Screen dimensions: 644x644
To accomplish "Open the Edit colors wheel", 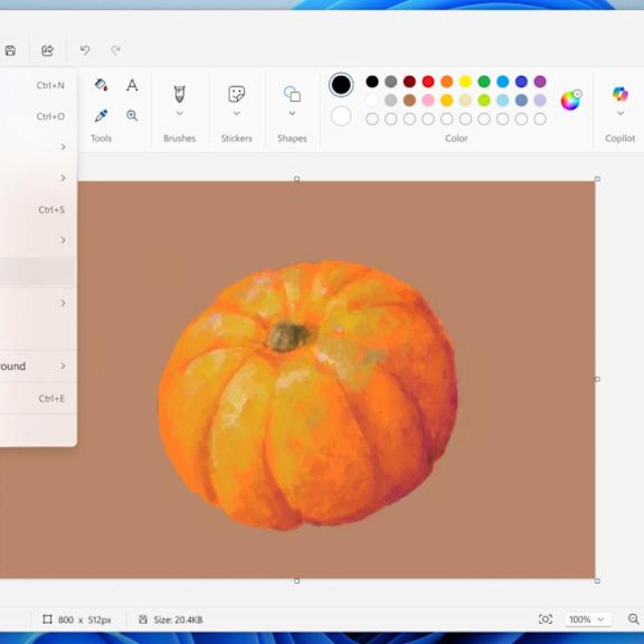I will [570, 99].
